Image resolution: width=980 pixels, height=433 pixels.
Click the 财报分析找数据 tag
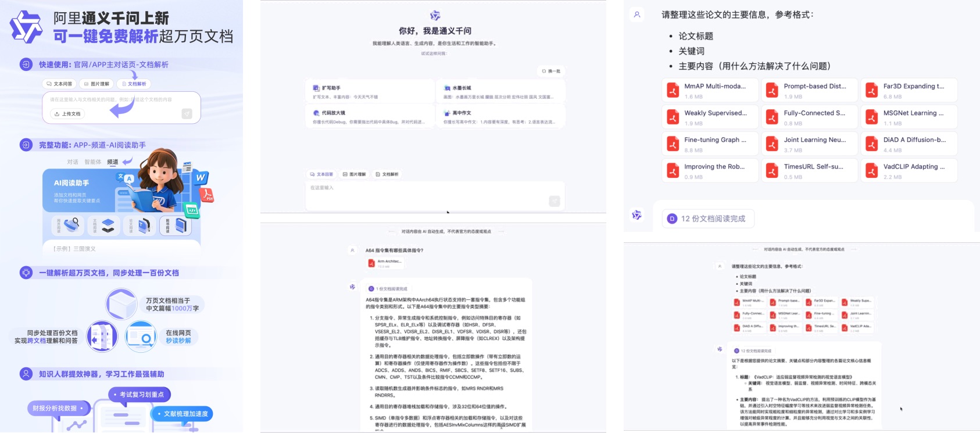click(x=59, y=409)
